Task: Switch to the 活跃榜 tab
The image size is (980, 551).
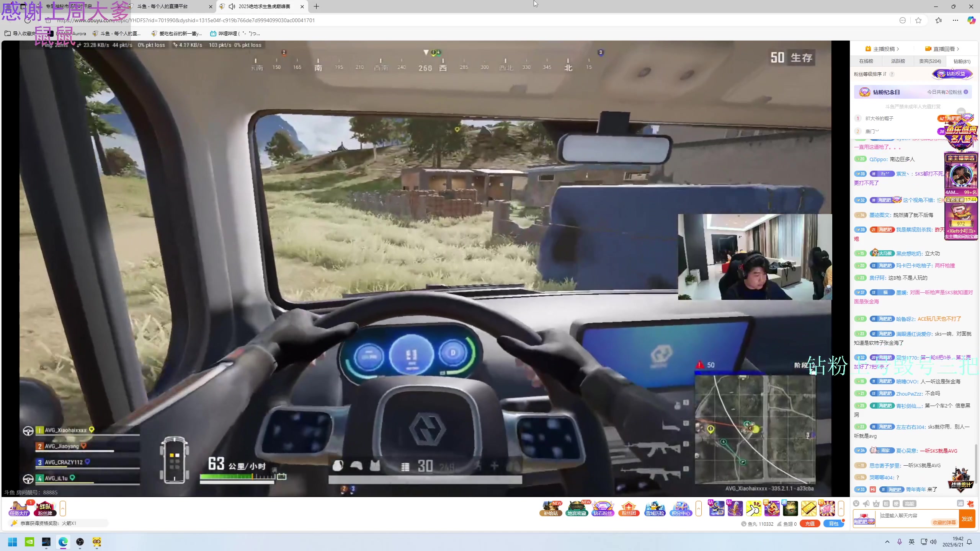Action: click(898, 61)
